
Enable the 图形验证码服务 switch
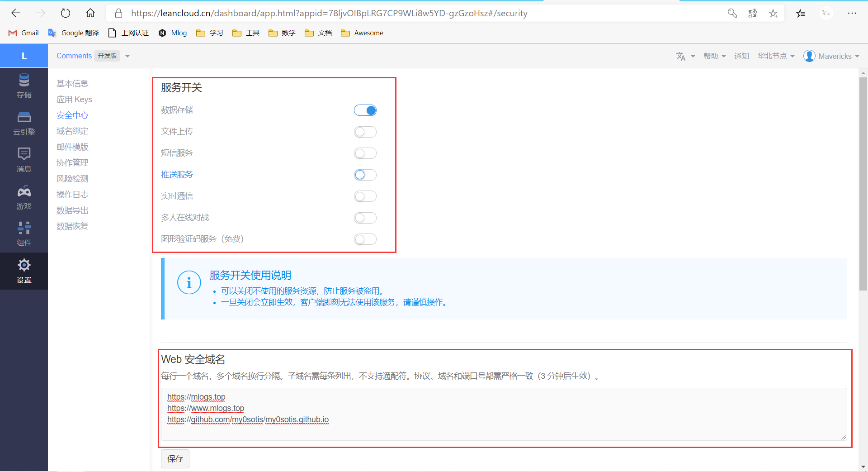coord(365,239)
